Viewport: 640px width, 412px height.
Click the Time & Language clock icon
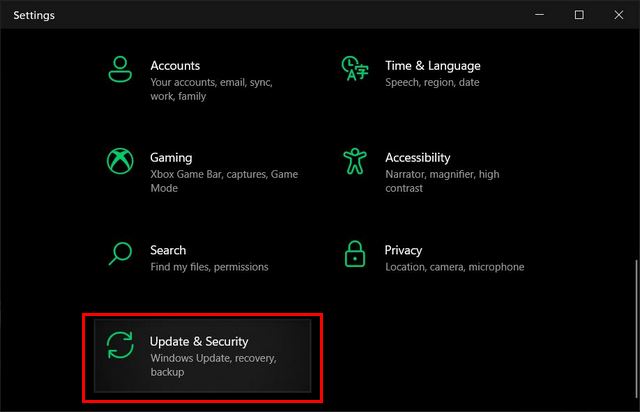(355, 68)
